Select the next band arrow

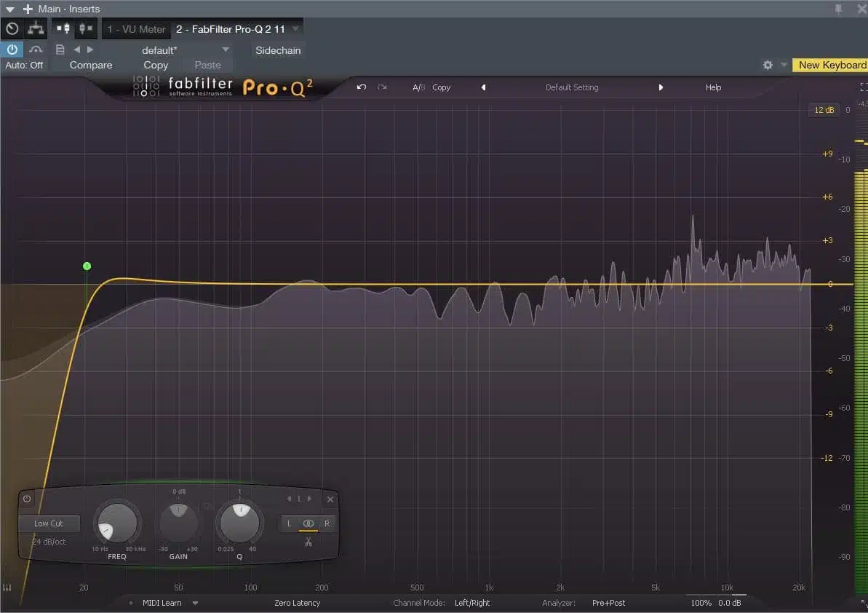[x=309, y=499]
